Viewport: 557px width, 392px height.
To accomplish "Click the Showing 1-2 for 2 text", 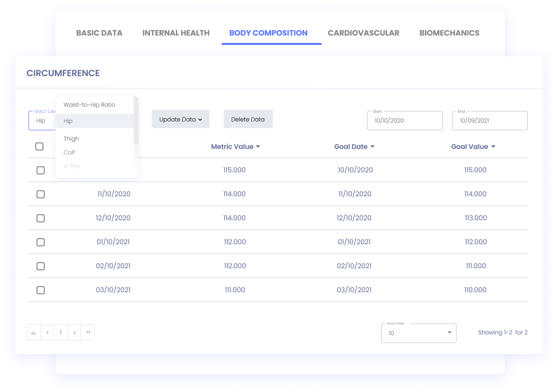I will point(503,332).
